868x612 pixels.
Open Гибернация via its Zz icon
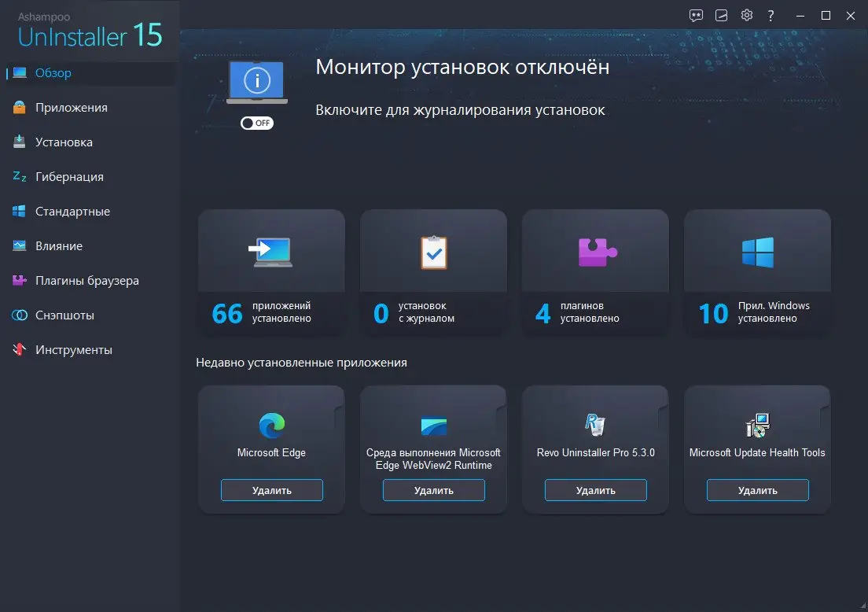pos(19,176)
